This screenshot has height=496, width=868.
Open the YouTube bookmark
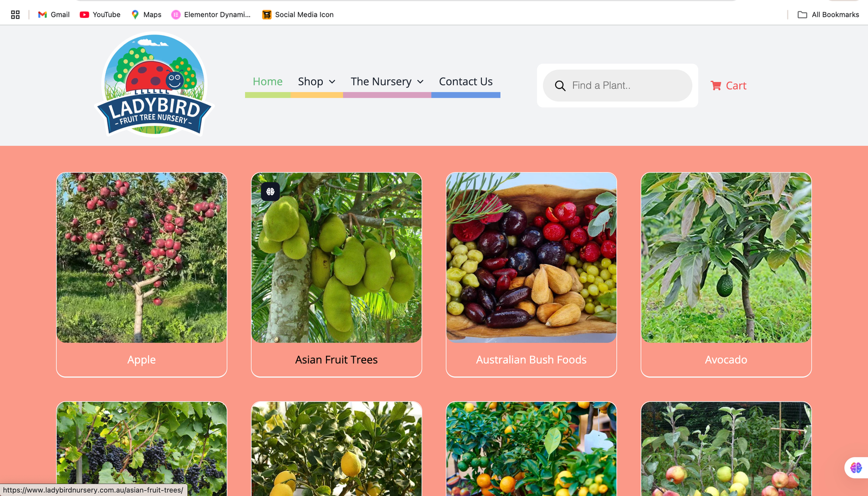(x=100, y=15)
